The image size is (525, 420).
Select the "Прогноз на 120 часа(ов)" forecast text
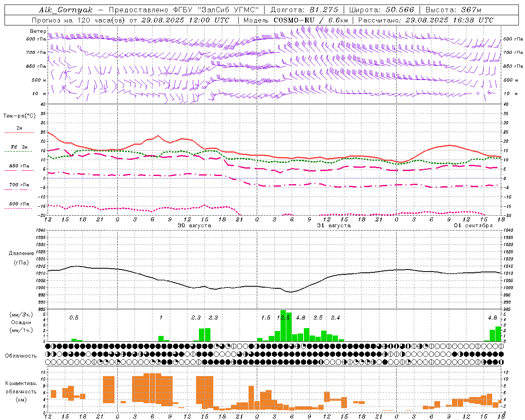(x=79, y=20)
